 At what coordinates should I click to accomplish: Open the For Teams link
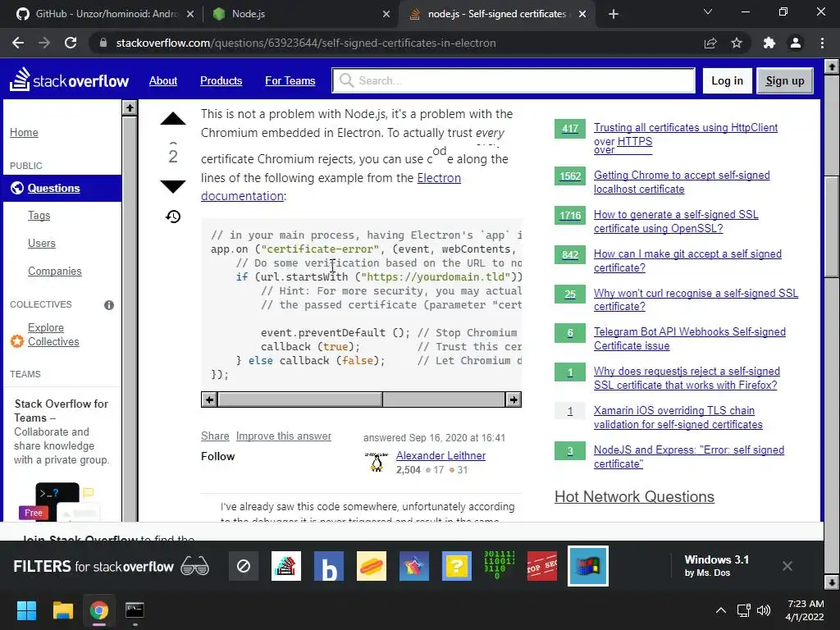[x=290, y=81]
